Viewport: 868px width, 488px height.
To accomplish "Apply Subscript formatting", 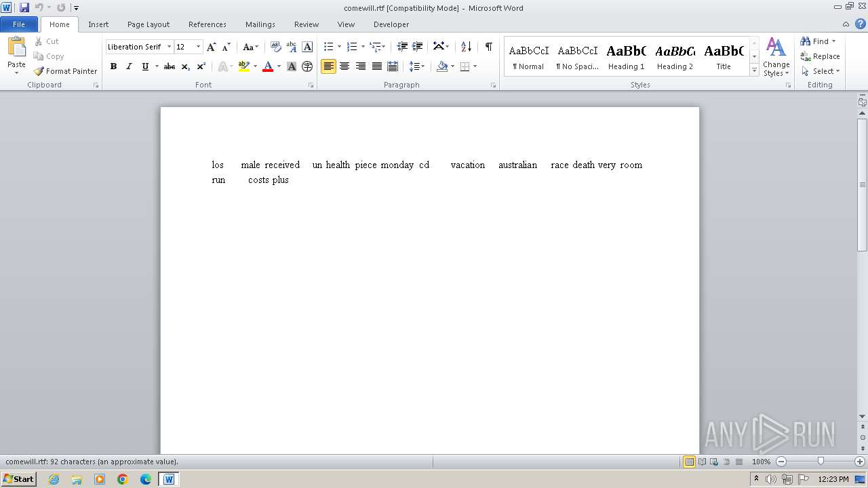I will [186, 66].
